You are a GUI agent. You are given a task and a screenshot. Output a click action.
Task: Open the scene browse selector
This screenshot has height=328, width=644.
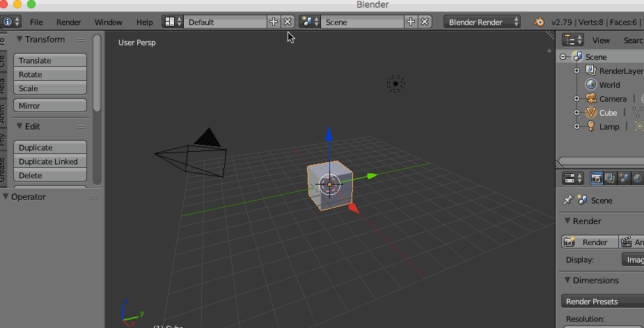310,22
